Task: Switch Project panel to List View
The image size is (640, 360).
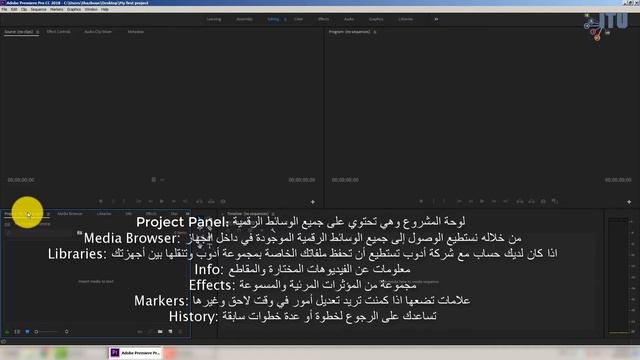Action: (17, 332)
